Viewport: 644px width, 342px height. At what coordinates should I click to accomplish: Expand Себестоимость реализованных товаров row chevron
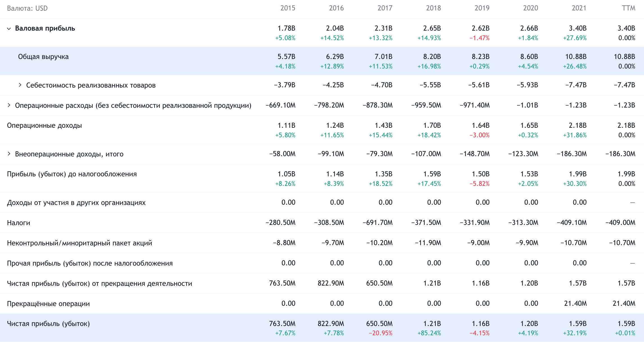[x=20, y=85]
